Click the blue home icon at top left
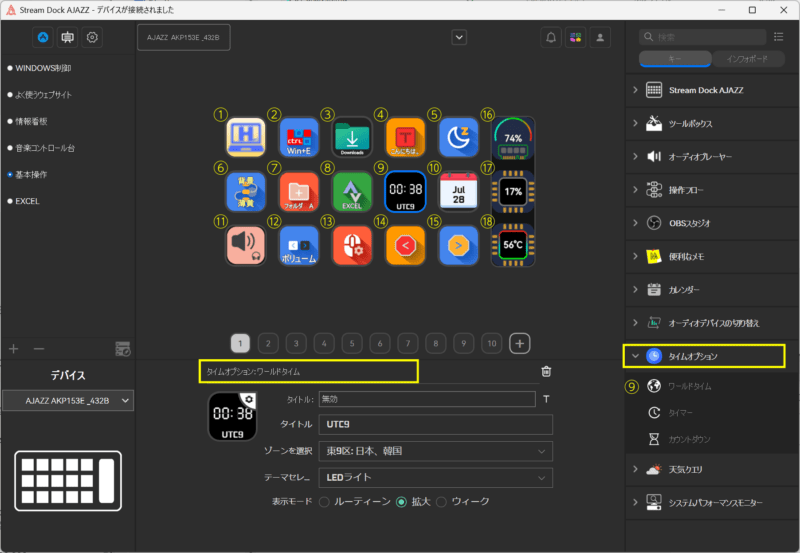Image resolution: width=800 pixels, height=553 pixels. click(x=43, y=37)
